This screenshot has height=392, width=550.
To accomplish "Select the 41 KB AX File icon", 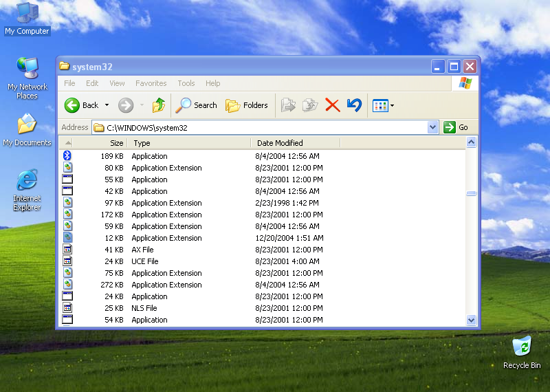I will tap(67, 249).
